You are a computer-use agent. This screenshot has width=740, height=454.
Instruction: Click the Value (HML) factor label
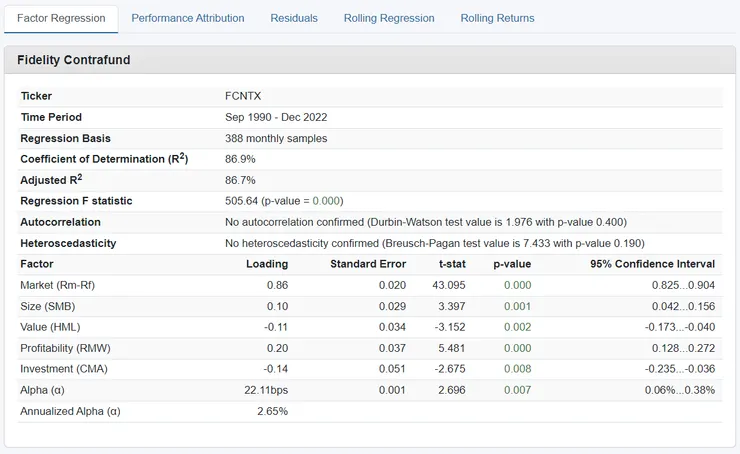pyautogui.click(x=51, y=327)
